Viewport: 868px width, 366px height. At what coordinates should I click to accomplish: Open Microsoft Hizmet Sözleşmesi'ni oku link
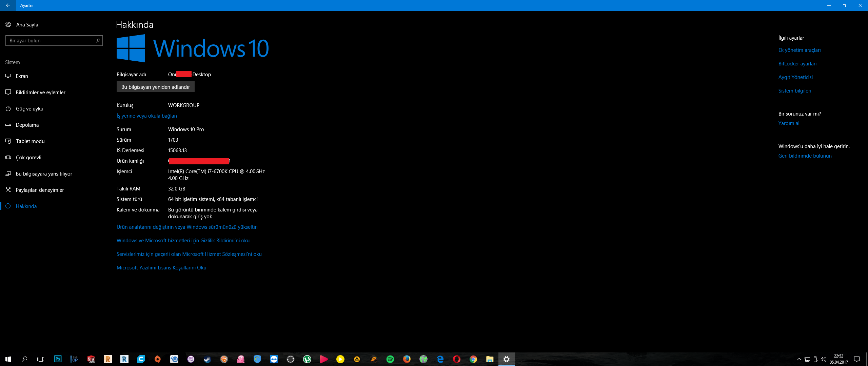(x=189, y=254)
